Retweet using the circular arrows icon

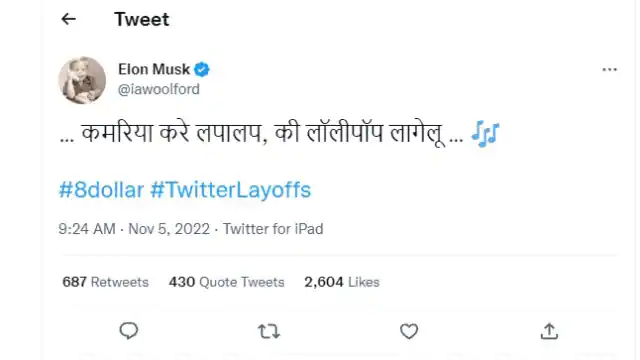click(269, 331)
